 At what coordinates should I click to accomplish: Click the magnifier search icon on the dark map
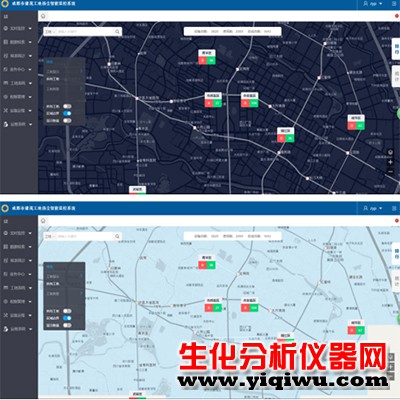[117, 31]
